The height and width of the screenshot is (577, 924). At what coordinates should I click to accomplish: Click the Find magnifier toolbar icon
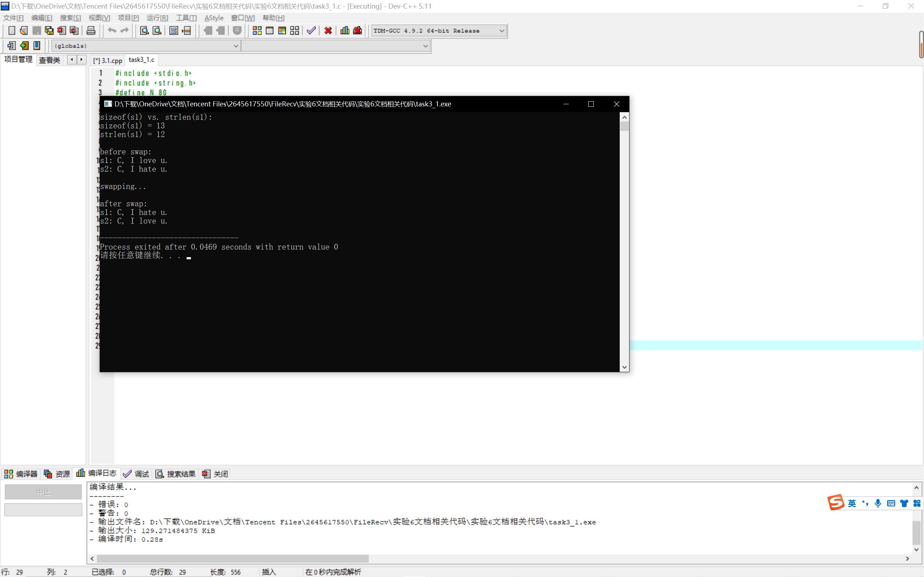tap(144, 31)
